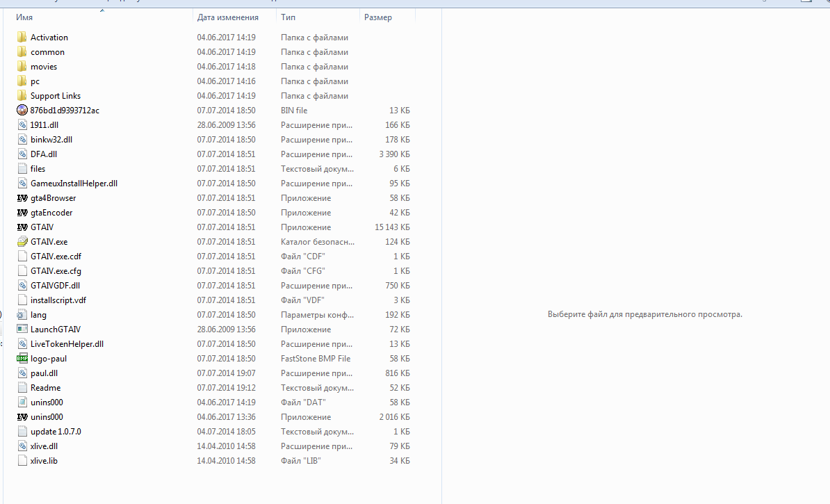Select the update 1.0.7.0 text file
The width and height of the screenshot is (830, 504).
coord(56,432)
